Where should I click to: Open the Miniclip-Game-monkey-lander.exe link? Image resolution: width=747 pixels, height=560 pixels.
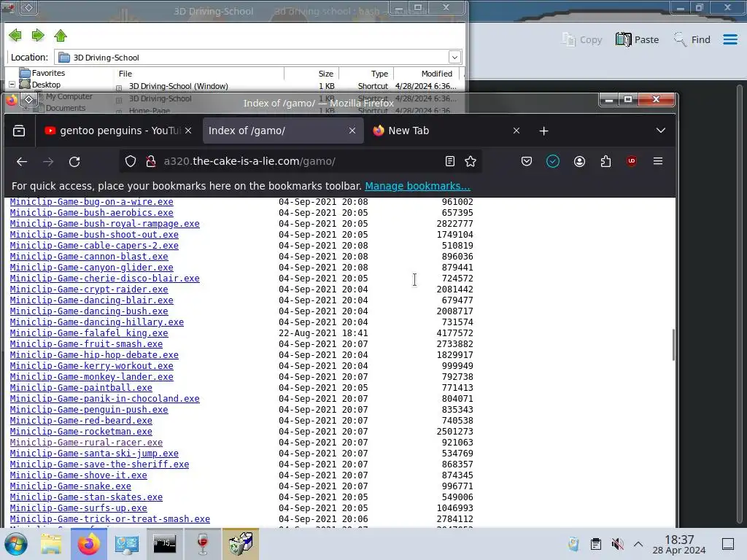pos(91,377)
